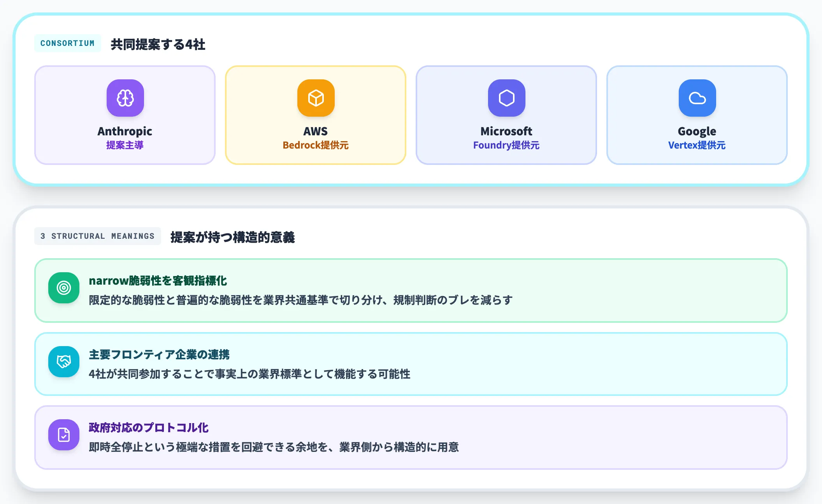This screenshot has height=504, width=822.
Task: Click the green target icon beside narrow脆弱性
Action: (64, 288)
